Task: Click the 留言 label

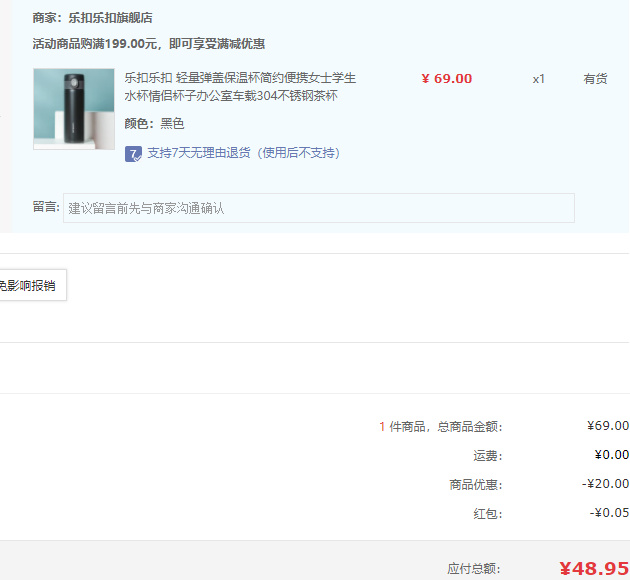Action: (45, 207)
